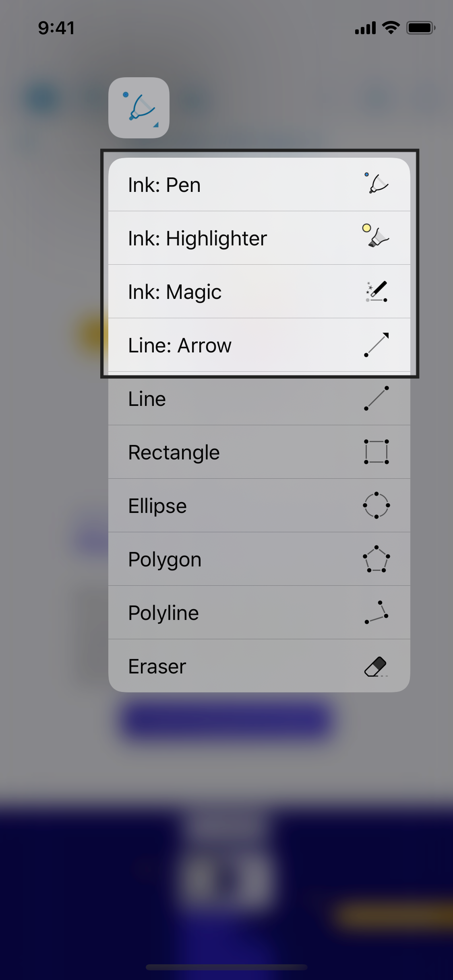Tap the rectangle shape icon

click(375, 451)
